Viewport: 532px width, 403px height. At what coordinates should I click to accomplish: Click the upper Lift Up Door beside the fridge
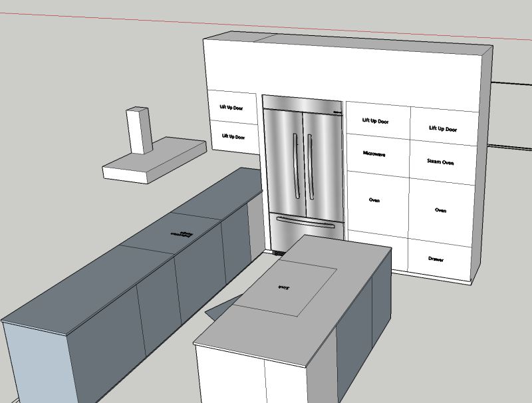coord(231,106)
